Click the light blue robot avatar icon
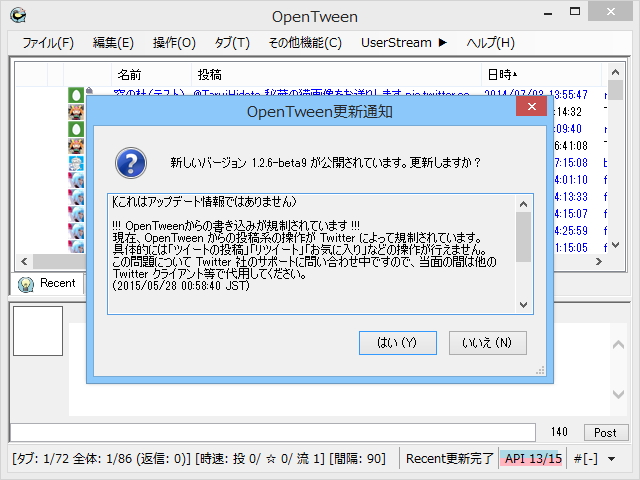 click(76, 163)
